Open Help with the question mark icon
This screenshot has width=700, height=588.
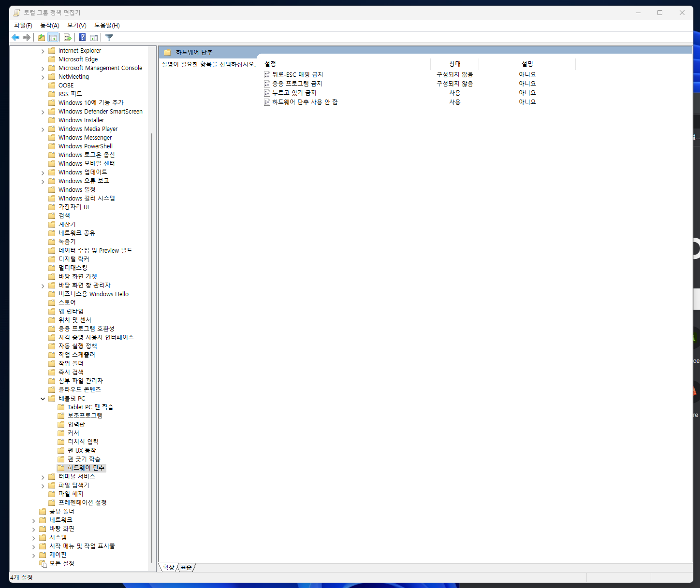pos(83,37)
